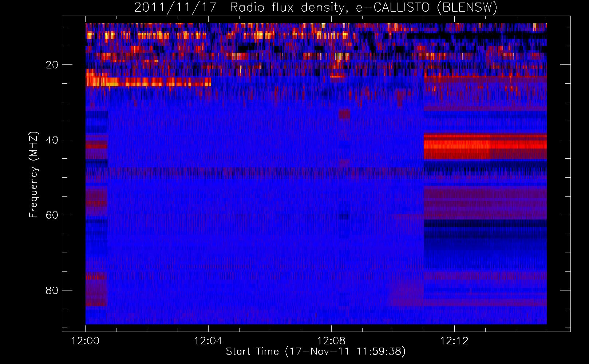Click the yellow-orange burst band near 25 MHz
589x364 pixels.
tap(149, 82)
